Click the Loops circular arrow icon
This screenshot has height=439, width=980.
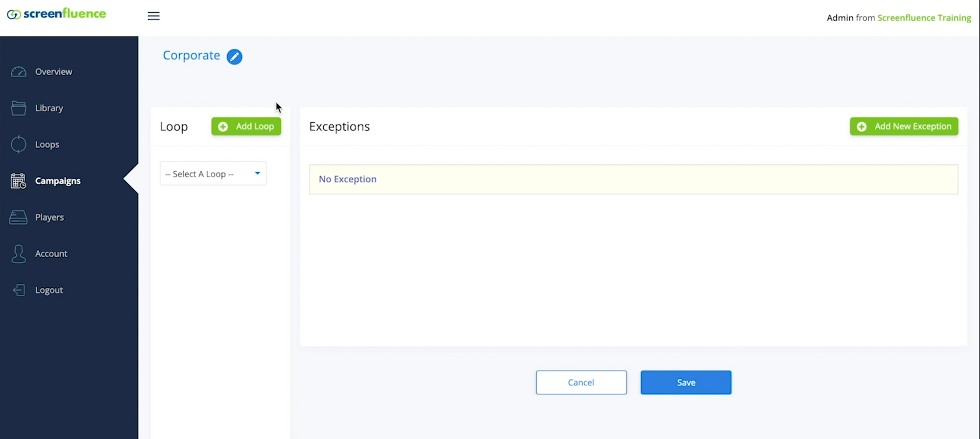point(19,145)
